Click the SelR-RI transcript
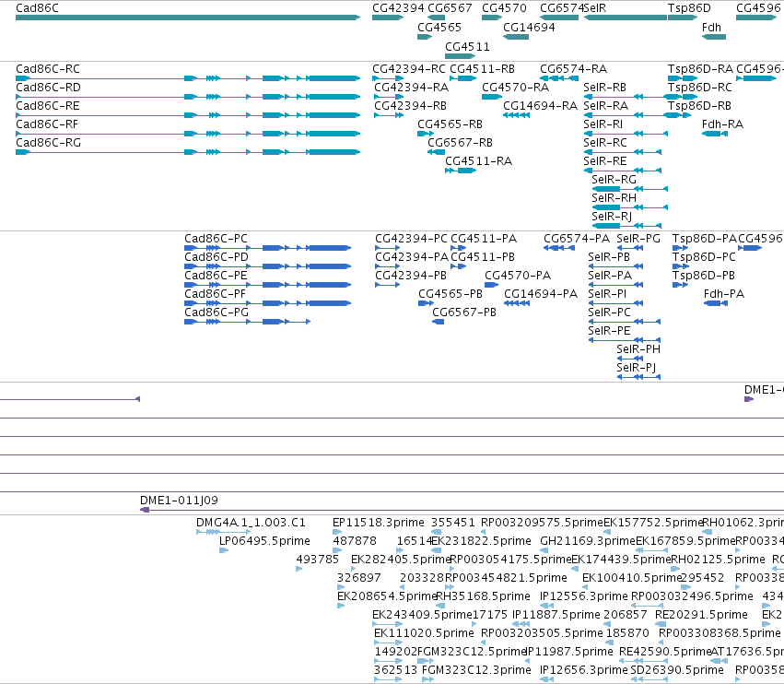Screen dimensions: 784x684 point(625,134)
